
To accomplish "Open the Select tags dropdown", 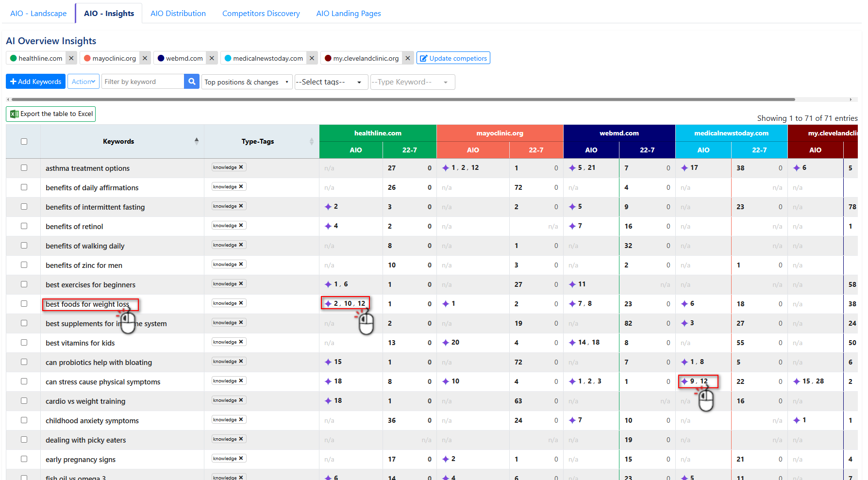I will tap(331, 82).
